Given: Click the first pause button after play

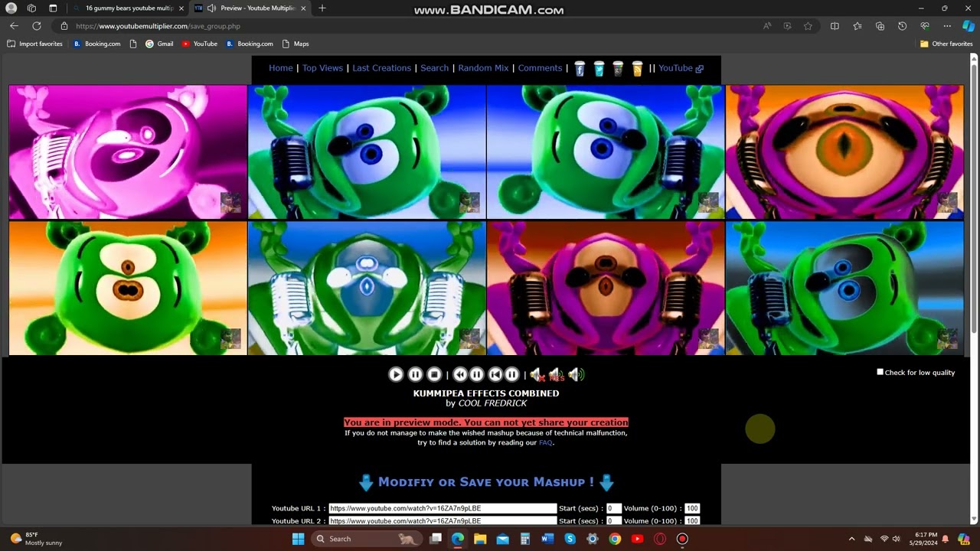Looking at the screenshot, I should point(415,374).
